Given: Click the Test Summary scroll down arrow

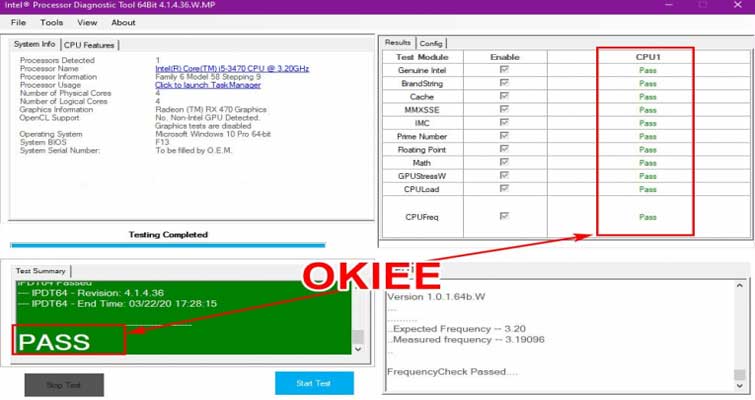Looking at the screenshot, I should point(358,349).
